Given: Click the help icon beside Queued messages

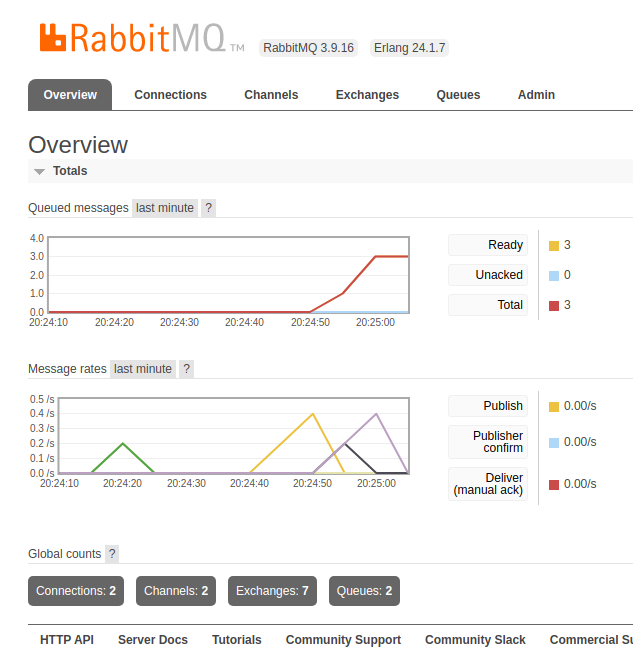Looking at the screenshot, I should tap(208, 208).
